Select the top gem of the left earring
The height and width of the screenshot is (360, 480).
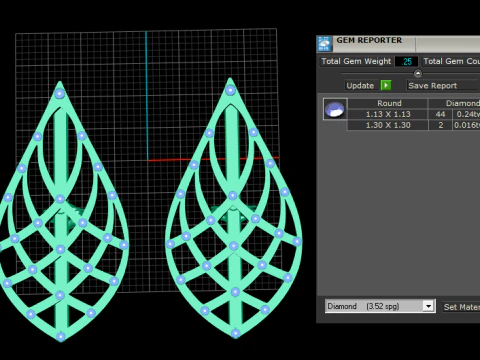(x=59, y=94)
